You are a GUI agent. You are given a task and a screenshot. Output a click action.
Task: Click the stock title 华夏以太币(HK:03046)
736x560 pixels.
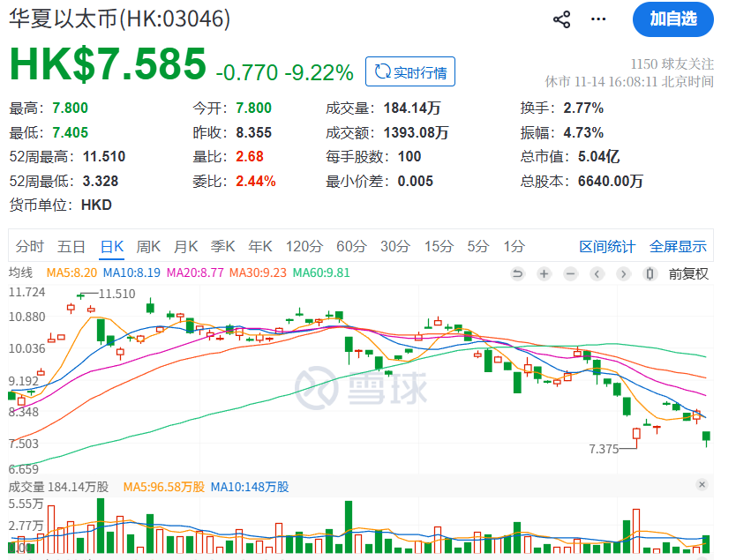pos(120,19)
